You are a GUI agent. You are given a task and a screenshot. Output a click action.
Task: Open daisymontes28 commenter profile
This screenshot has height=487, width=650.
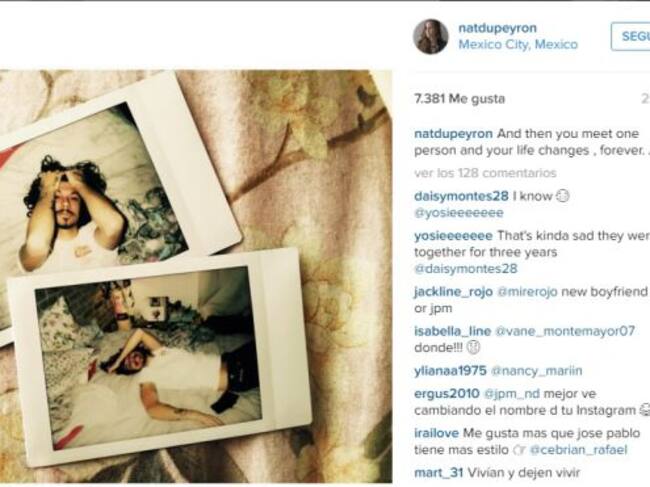click(461, 196)
